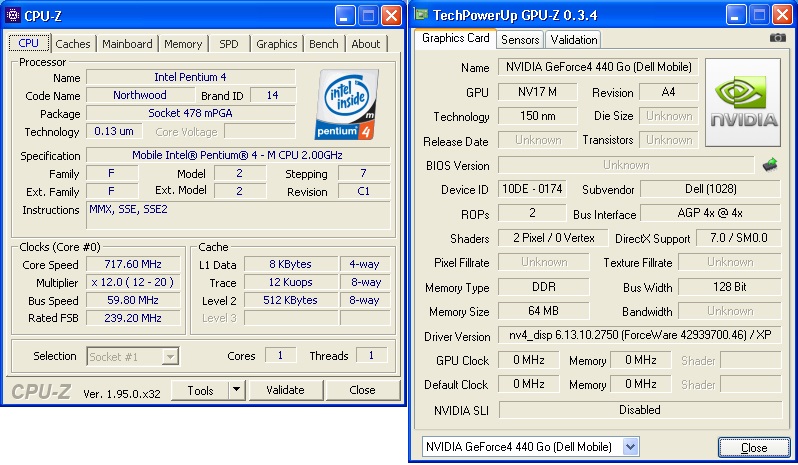This screenshot has width=798, height=465.
Task: Click the Revision C1 field in CPU-Z
Action: click(x=364, y=191)
